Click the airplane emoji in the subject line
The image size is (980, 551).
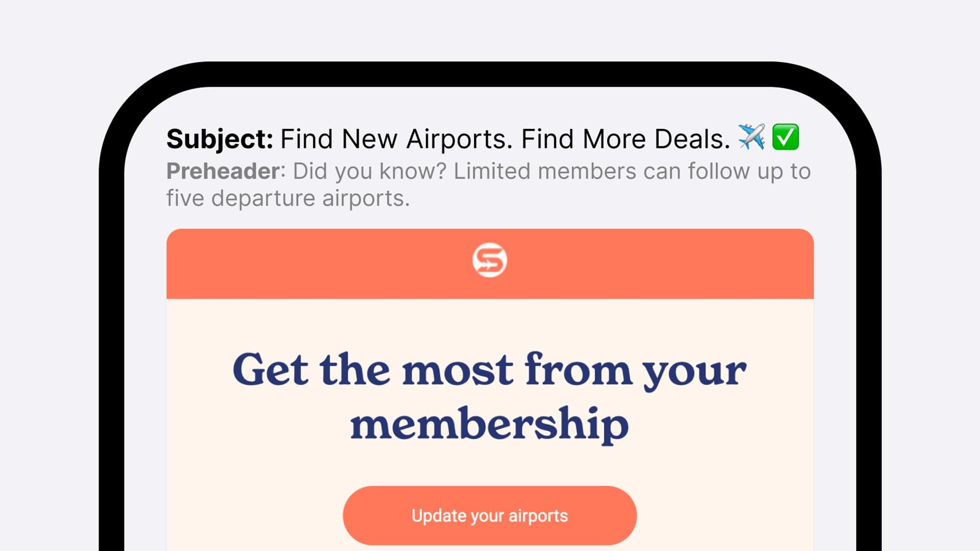pos(752,137)
